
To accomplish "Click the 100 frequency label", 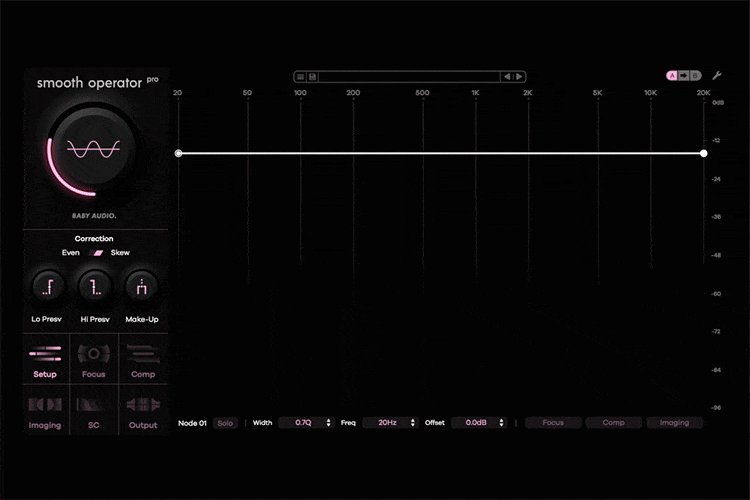I will click(x=300, y=92).
